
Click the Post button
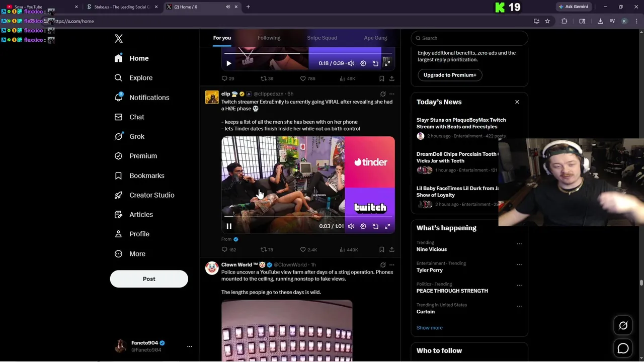[149, 279]
